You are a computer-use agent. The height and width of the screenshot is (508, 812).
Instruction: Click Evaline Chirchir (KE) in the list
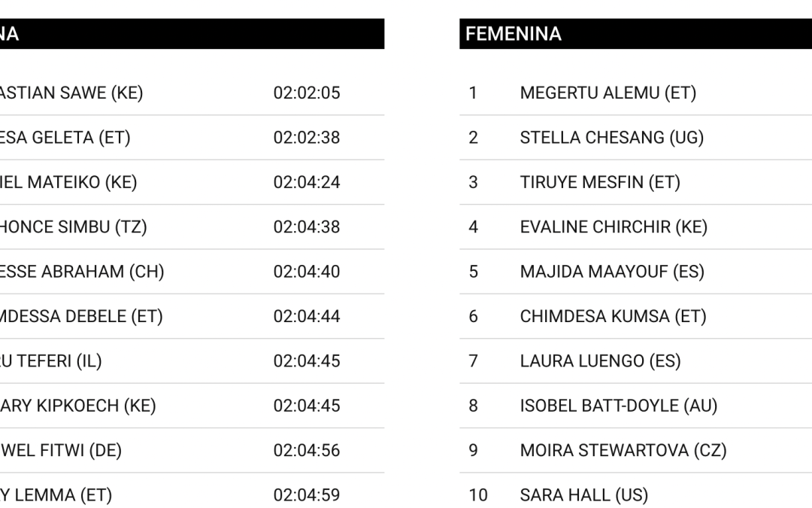pos(613,227)
